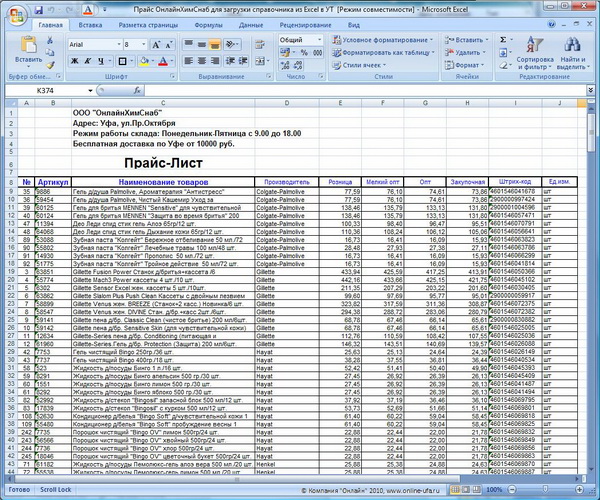The image size is (600, 500).
Task: Open Найти и выделить binoculars
Action: [x=572, y=53]
